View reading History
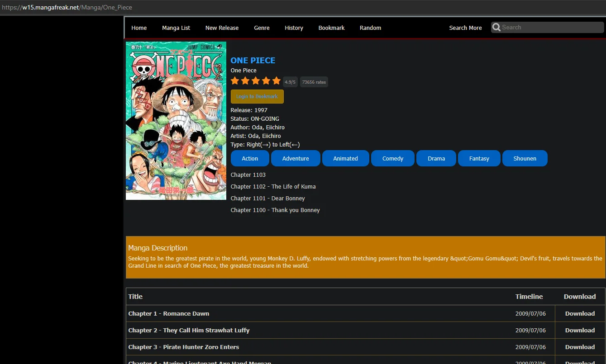The width and height of the screenshot is (606, 364). [x=294, y=28]
